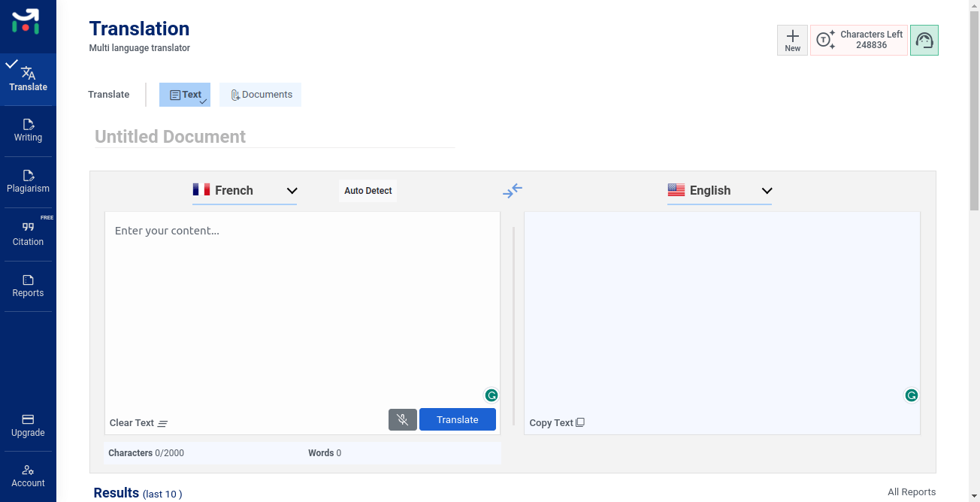This screenshot has height=502, width=980.
Task: Enable Auto Detect for the source language
Action: [x=367, y=190]
